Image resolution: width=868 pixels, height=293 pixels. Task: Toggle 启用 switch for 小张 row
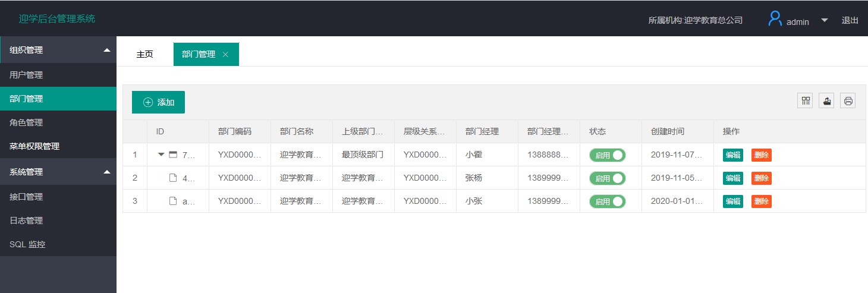[x=608, y=201]
